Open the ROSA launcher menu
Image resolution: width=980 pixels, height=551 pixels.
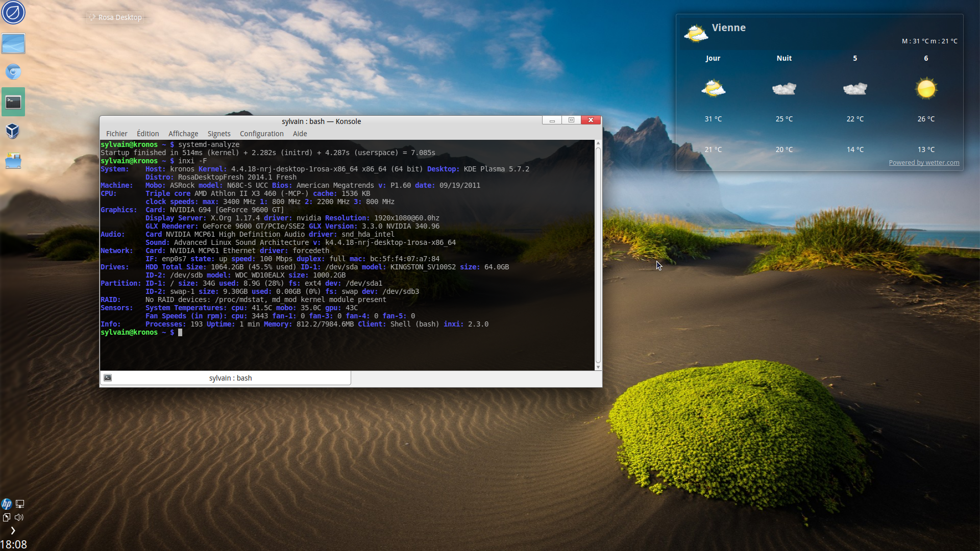click(13, 12)
